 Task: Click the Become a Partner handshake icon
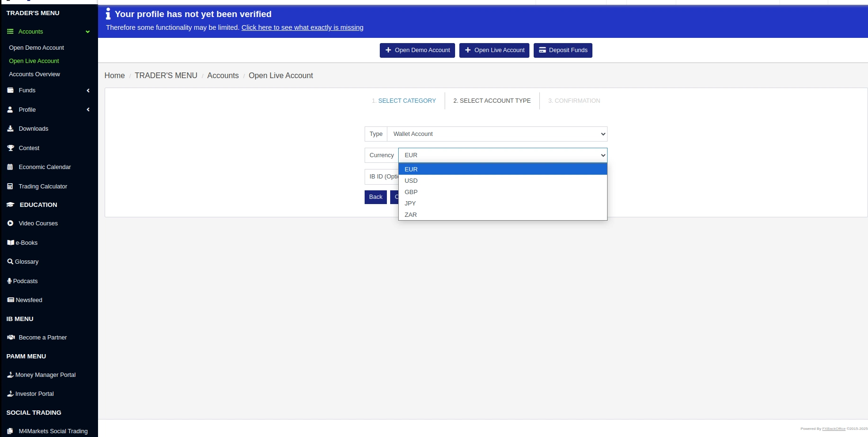(11, 338)
